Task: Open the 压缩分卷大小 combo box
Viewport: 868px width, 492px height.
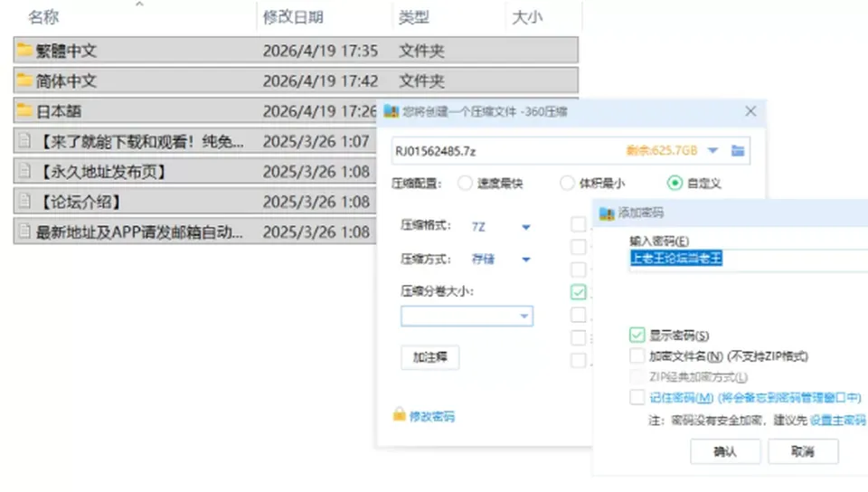Action: coord(467,316)
